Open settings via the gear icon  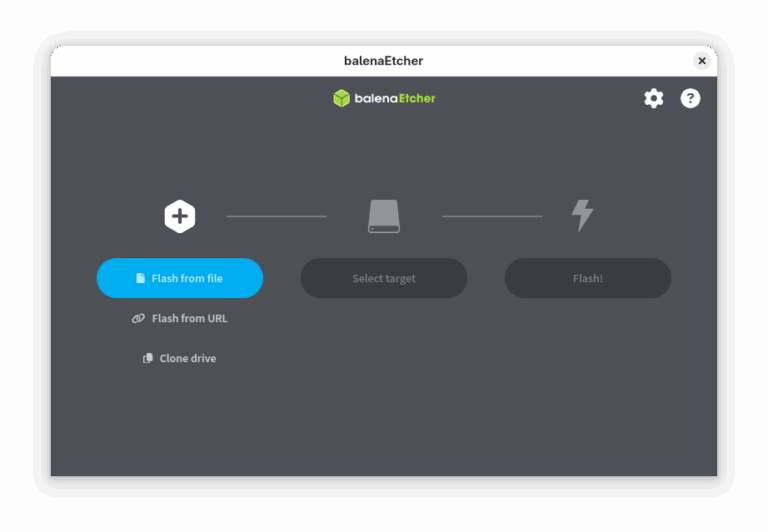pos(653,98)
